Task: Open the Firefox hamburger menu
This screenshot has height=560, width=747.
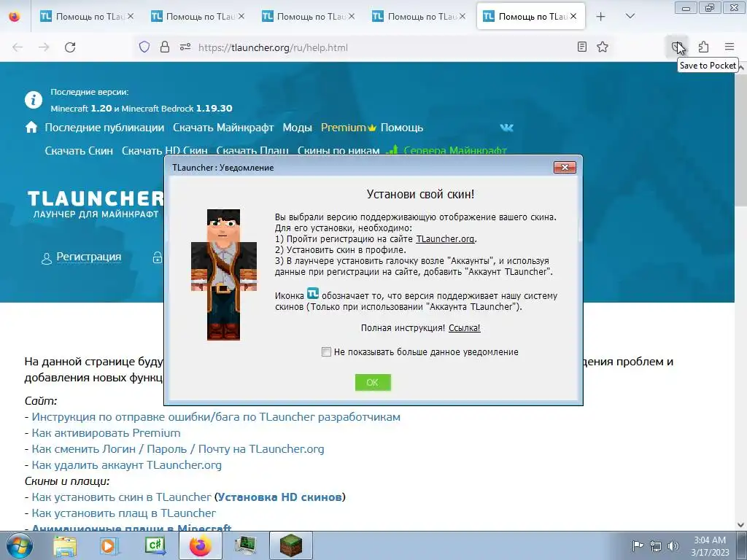Action: 729,47
